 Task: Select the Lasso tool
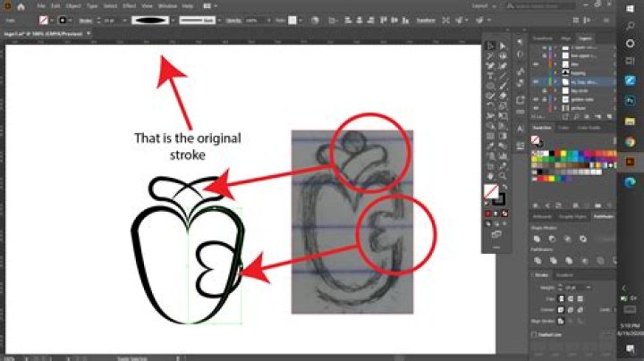503,55
